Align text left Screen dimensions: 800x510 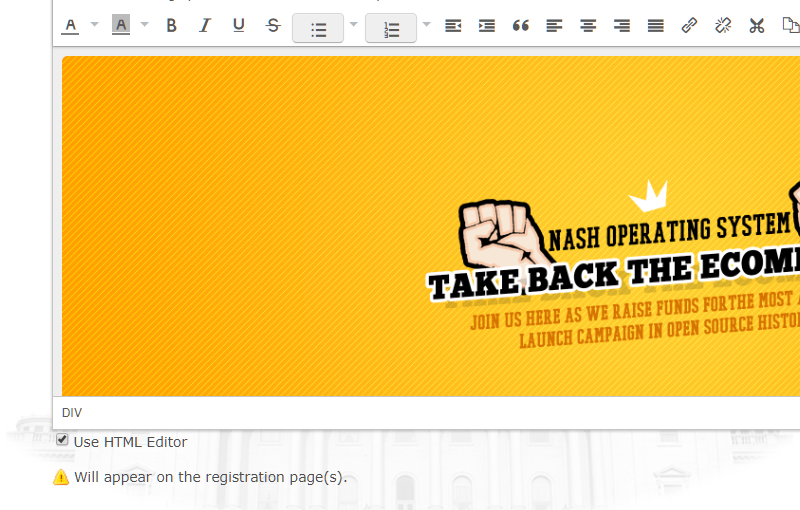tap(554, 26)
